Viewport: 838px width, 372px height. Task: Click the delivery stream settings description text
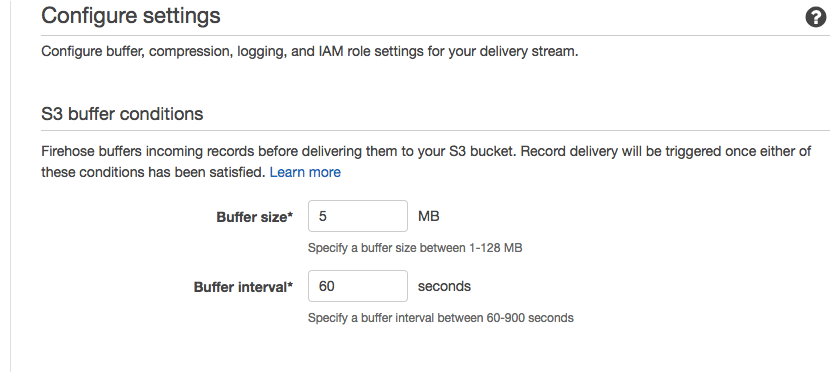(x=309, y=52)
